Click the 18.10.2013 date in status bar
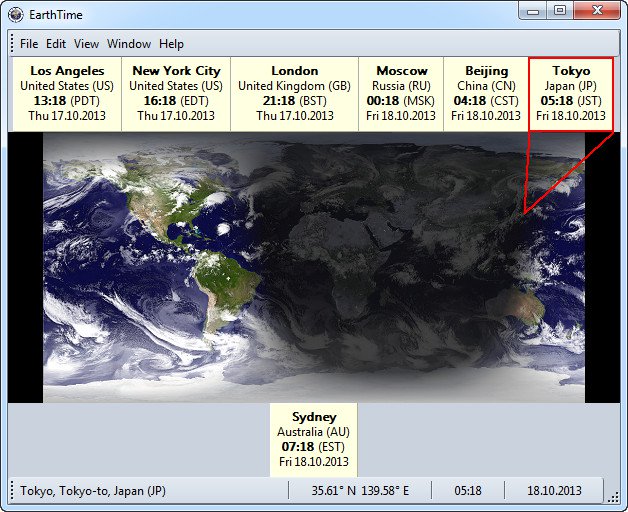The width and height of the screenshot is (628, 512). [553, 491]
